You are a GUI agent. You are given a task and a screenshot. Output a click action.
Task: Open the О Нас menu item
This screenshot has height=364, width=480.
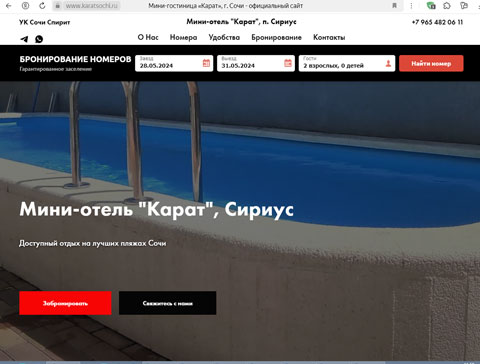click(148, 37)
